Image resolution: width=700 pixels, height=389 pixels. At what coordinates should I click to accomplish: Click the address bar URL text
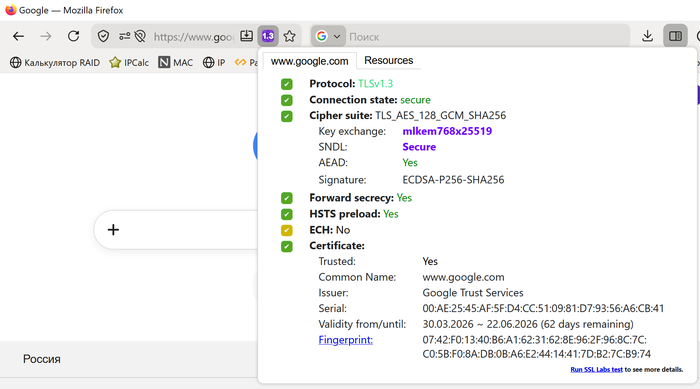coord(193,37)
